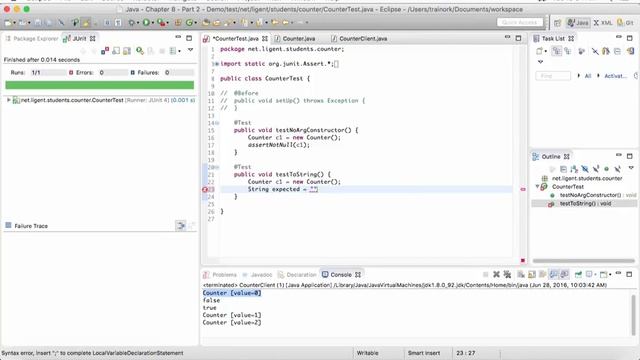This screenshot has height=360, width=640.
Task: Switch to the Java perspective
Action: point(578,23)
